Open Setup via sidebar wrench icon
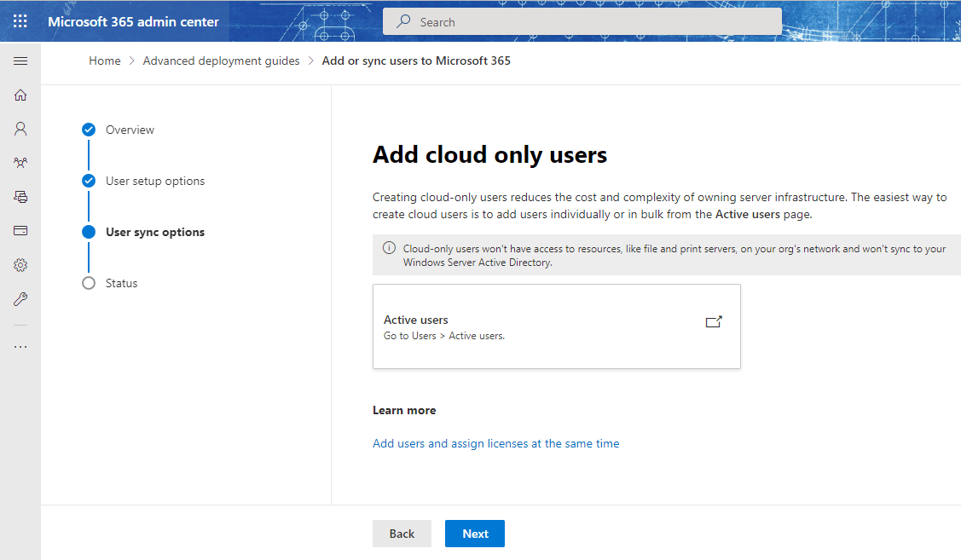 coord(20,299)
